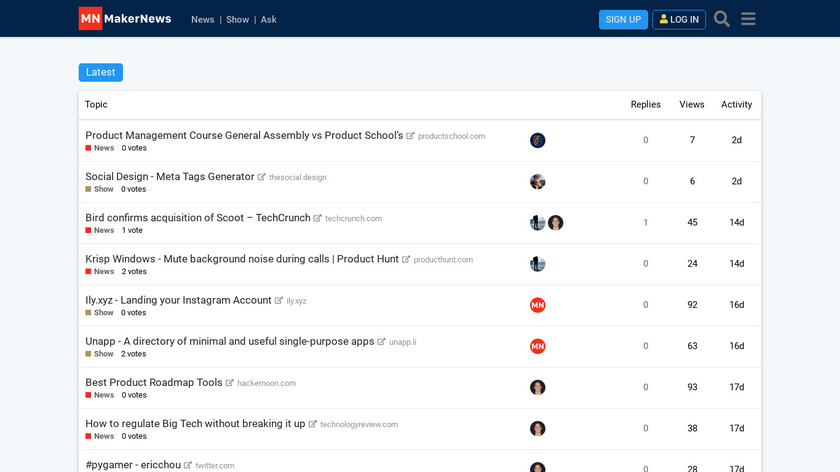Open poster avatar on Best Product Roadmap Tools
840x472 pixels.
coord(538,387)
